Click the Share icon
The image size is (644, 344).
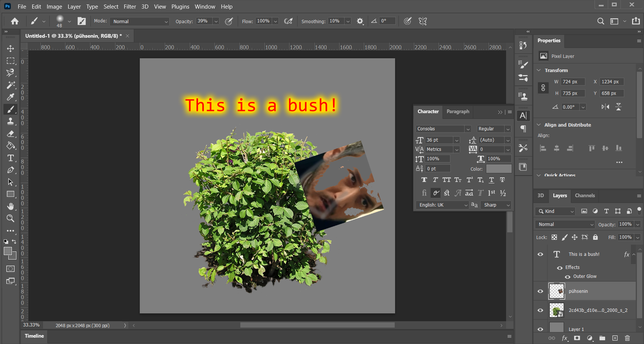pos(636,21)
